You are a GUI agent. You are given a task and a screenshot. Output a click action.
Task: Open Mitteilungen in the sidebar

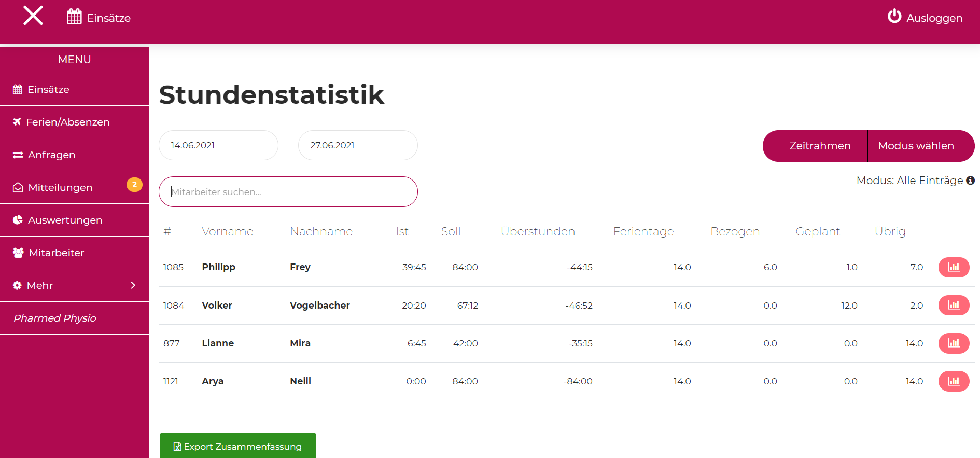tap(60, 187)
